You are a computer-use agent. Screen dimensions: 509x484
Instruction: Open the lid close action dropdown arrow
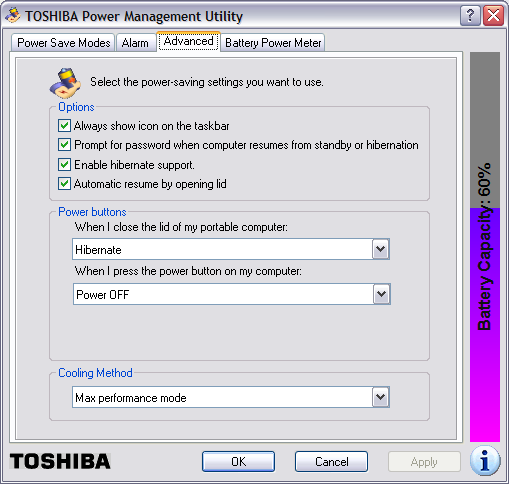381,249
